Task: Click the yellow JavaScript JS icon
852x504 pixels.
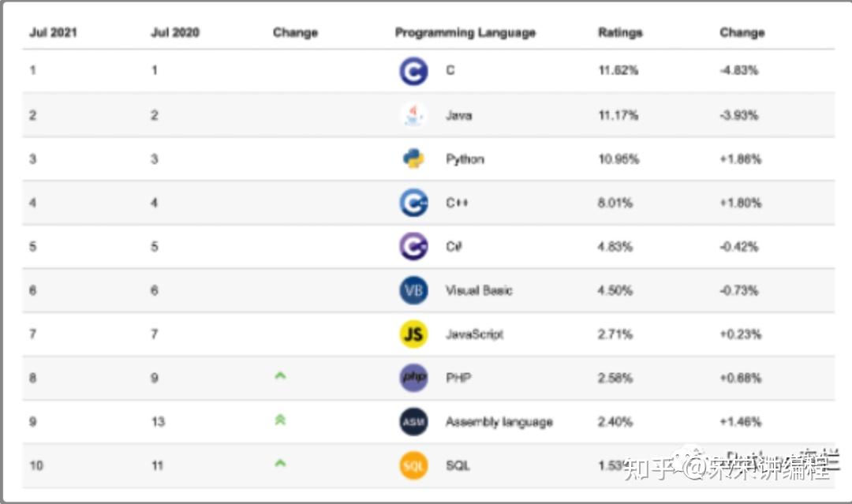Action: 413,334
